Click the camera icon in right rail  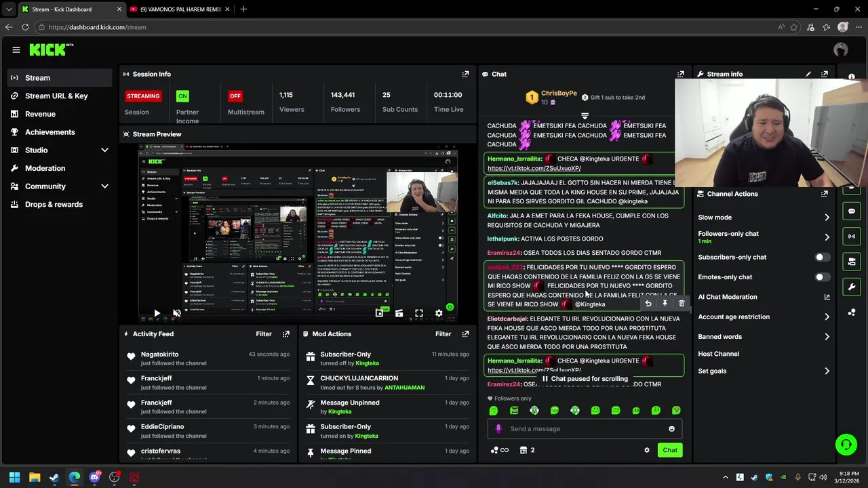pyautogui.click(x=852, y=261)
